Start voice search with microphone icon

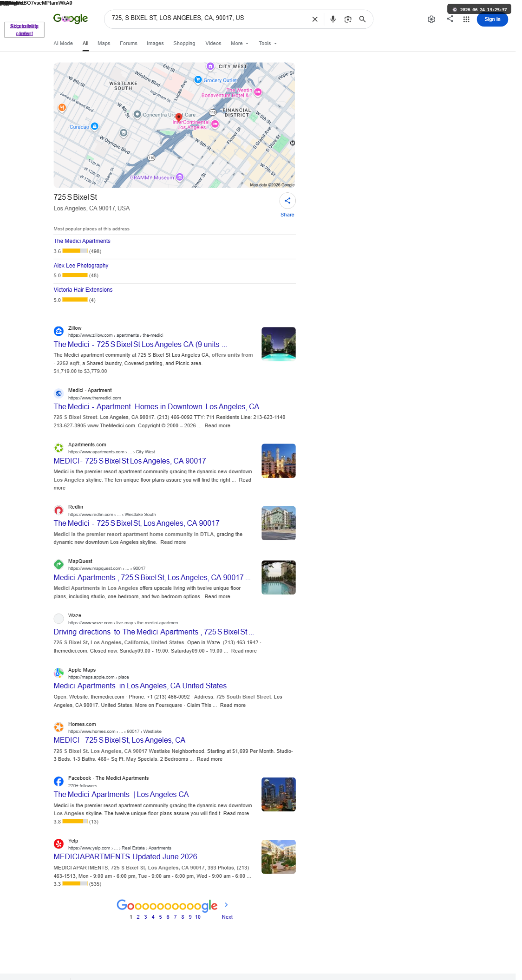(x=333, y=19)
